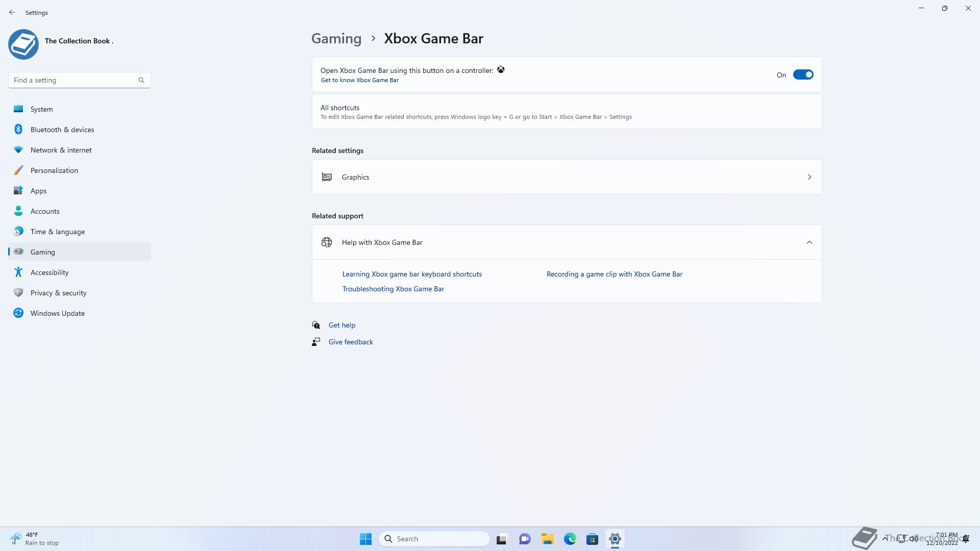Click the search magnifier in Find a setting
980x551 pixels.
tap(141, 80)
